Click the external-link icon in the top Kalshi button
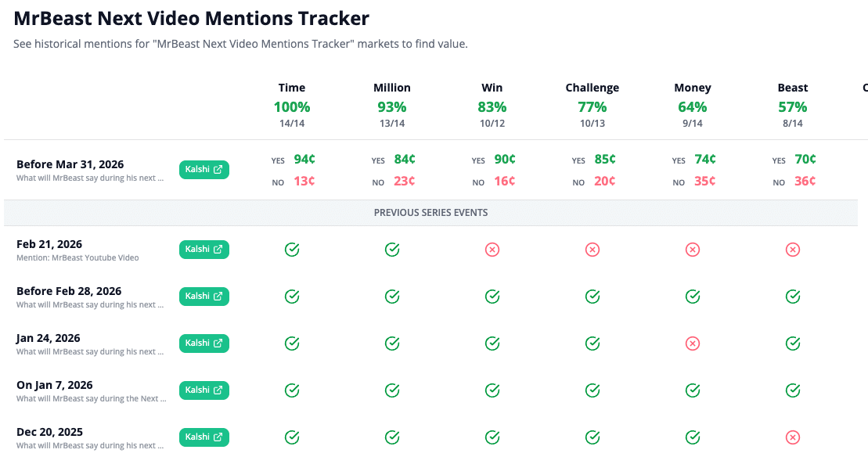The height and width of the screenshot is (464, 868). point(217,169)
